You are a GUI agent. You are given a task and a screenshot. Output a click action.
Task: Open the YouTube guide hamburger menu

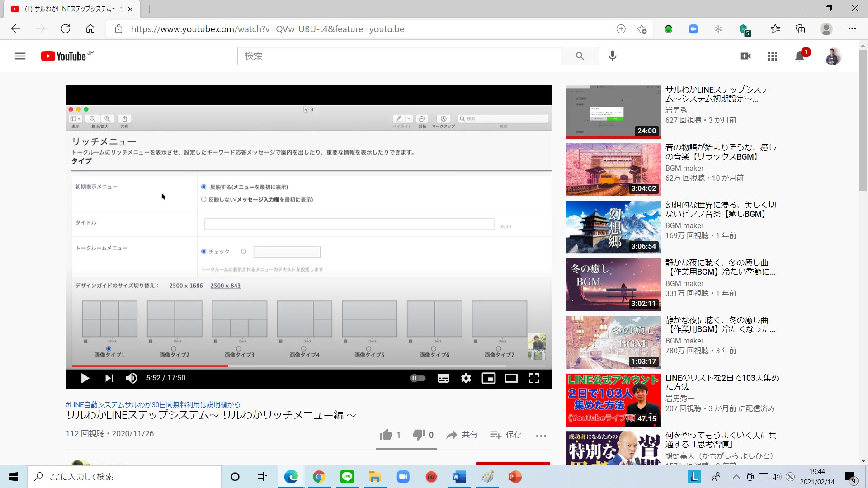click(x=20, y=56)
